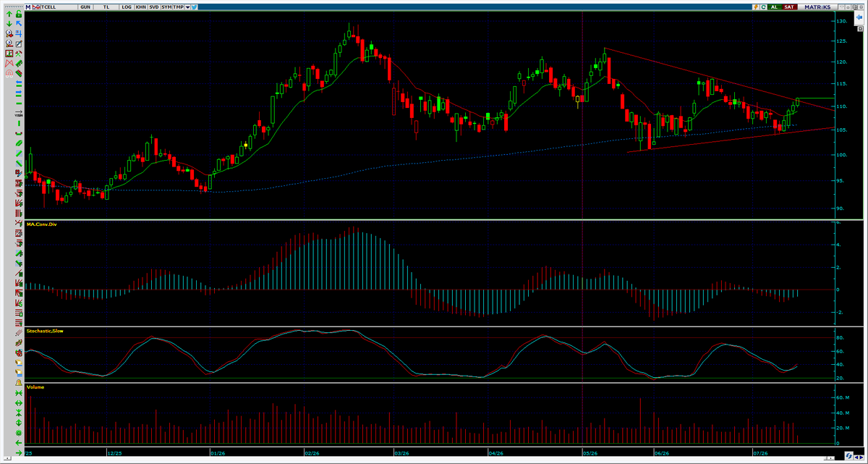Click the expand horizontally green arrows icon

point(19,403)
